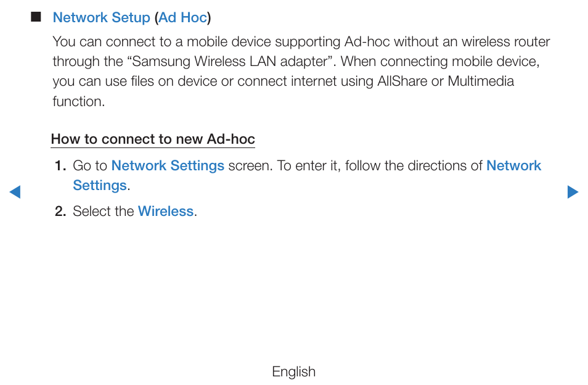Click the word AllShare in the paragraph

tap(402, 81)
